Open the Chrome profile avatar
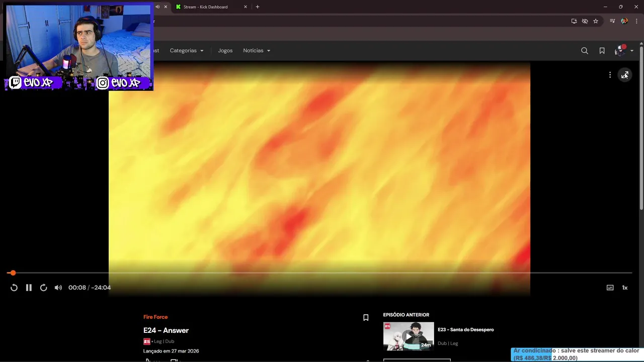 click(x=624, y=21)
